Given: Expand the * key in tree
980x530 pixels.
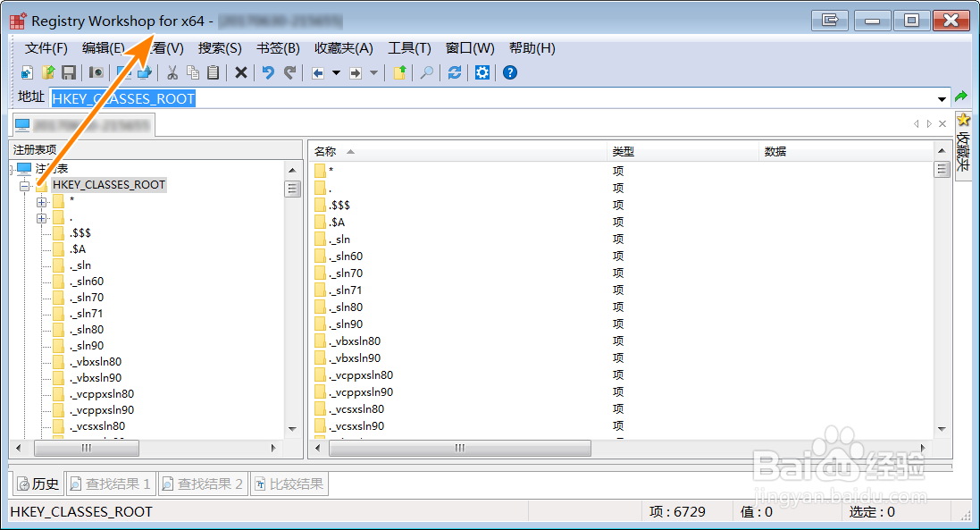Looking at the screenshot, I should [41, 202].
